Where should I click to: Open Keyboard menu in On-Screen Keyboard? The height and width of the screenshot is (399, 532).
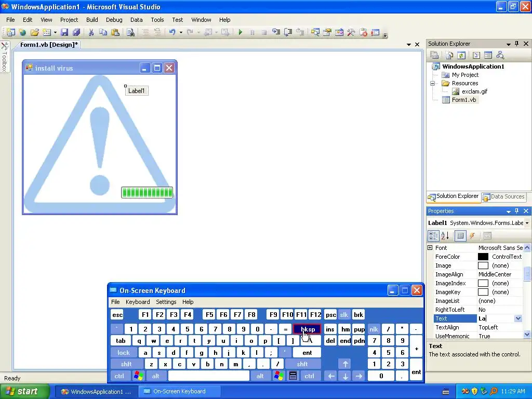137,302
